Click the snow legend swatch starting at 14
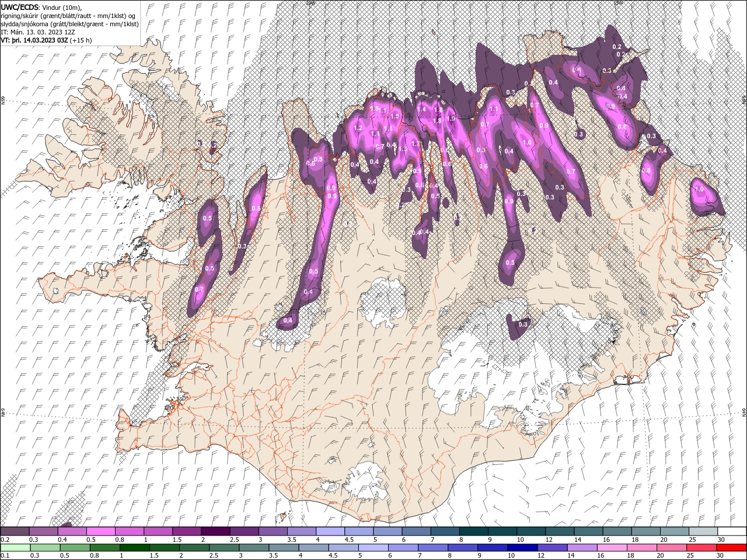 click(588, 531)
